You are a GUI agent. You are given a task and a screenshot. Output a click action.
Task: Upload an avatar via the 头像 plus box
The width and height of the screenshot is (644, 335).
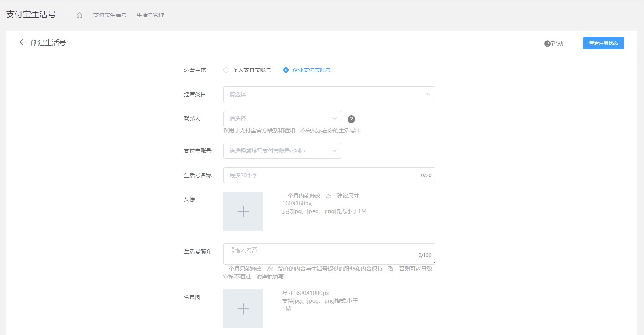(243, 211)
